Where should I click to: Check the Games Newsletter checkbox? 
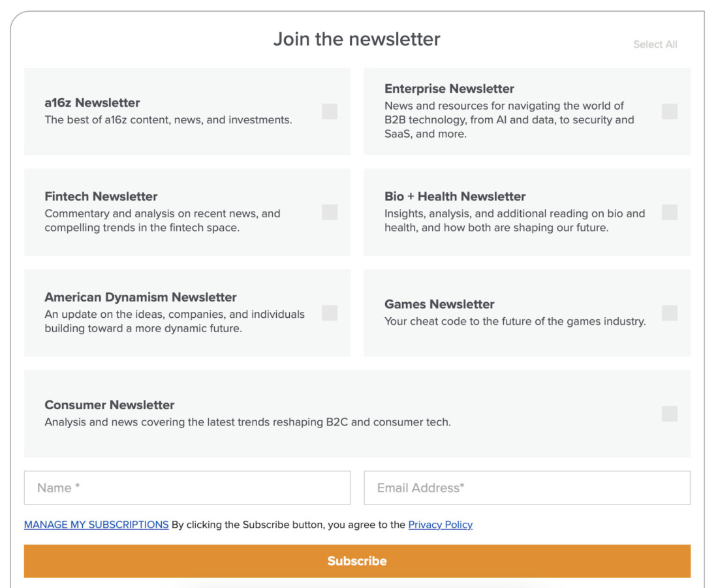670,313
